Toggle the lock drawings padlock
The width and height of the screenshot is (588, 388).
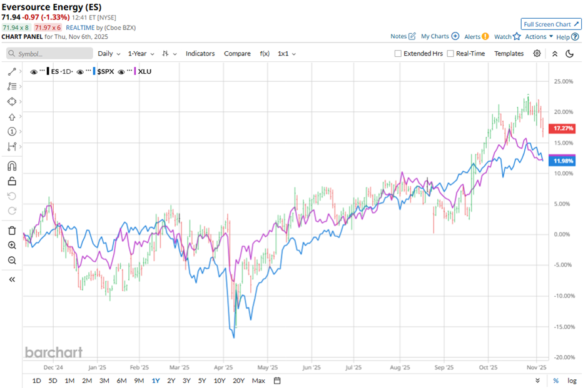12,181
